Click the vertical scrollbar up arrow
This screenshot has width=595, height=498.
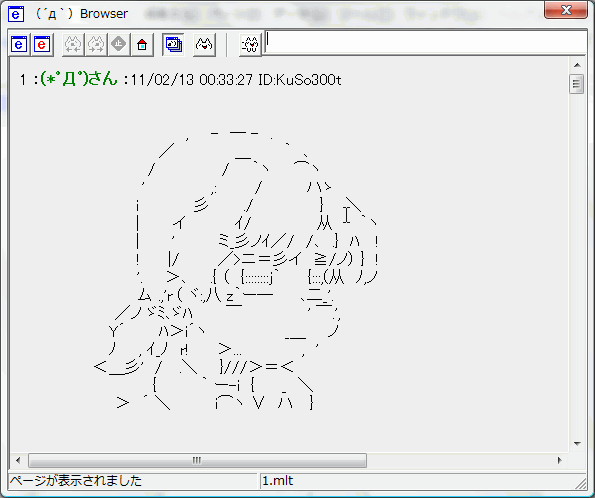577,65
